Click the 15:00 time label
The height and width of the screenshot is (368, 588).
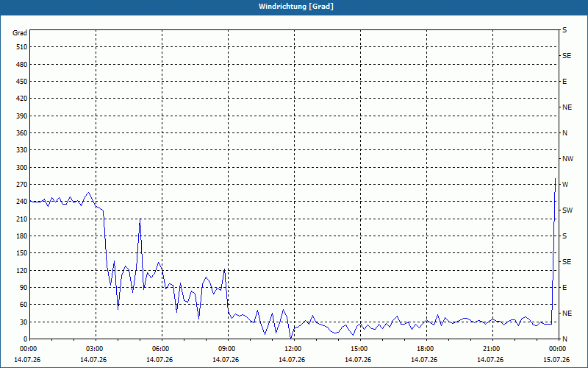coord(359,349)
